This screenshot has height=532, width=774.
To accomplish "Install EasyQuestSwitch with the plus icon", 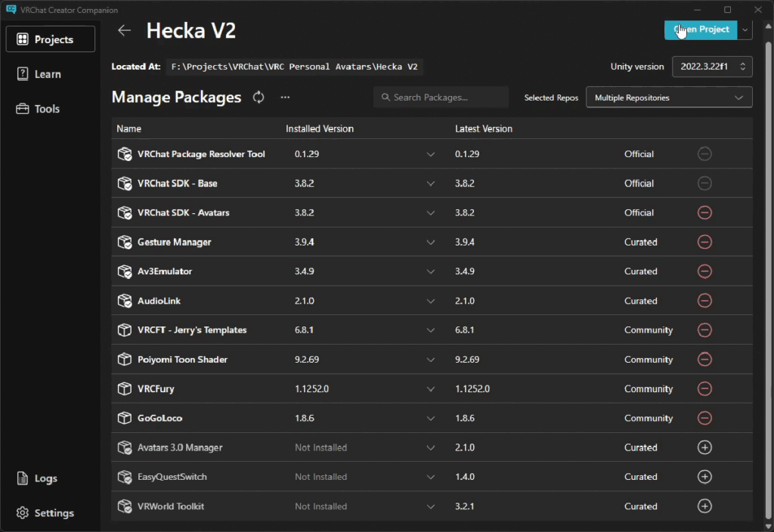I will tap(704, 477).
